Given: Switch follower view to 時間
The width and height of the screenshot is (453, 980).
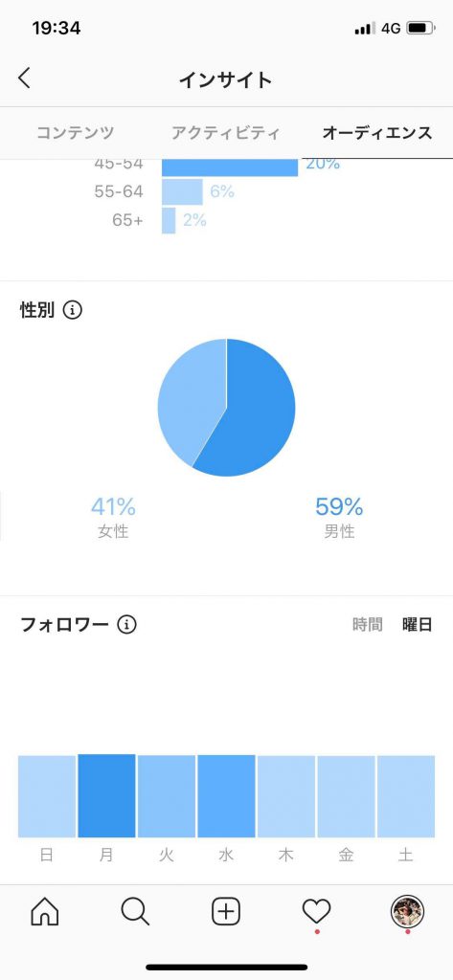Looking at the screenshot, I should 367,624.
